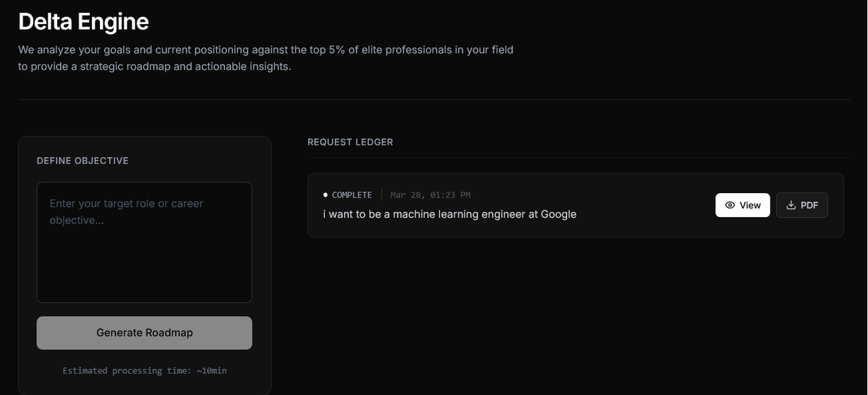Click the line beneath REQUEST LEDGER heading
The width and height of the screenshot is (868, 395).
tap(579, 157)
